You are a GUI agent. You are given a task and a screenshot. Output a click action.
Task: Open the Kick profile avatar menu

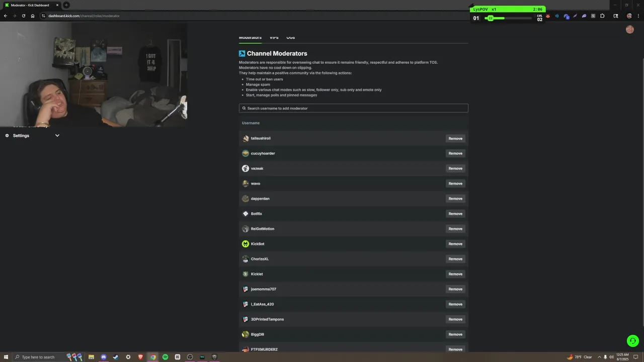click(x=630, y=29)
